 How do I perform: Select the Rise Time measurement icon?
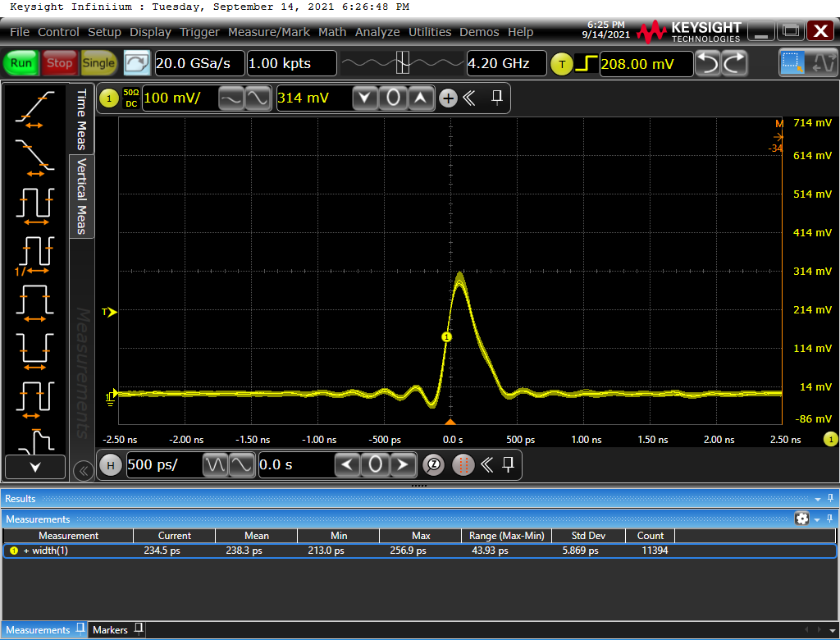pyautogui.click(x=34, y=107)
